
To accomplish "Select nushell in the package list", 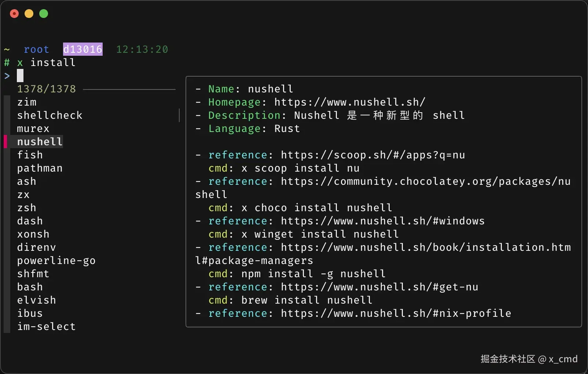I will (39, 142).
